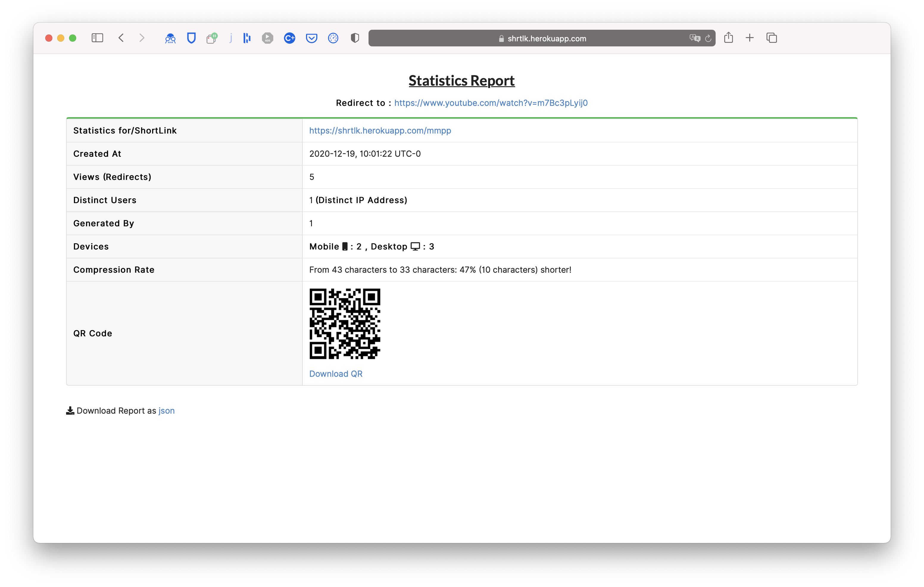
Task: Open the Pocket save extension
Action: [311, 38]
